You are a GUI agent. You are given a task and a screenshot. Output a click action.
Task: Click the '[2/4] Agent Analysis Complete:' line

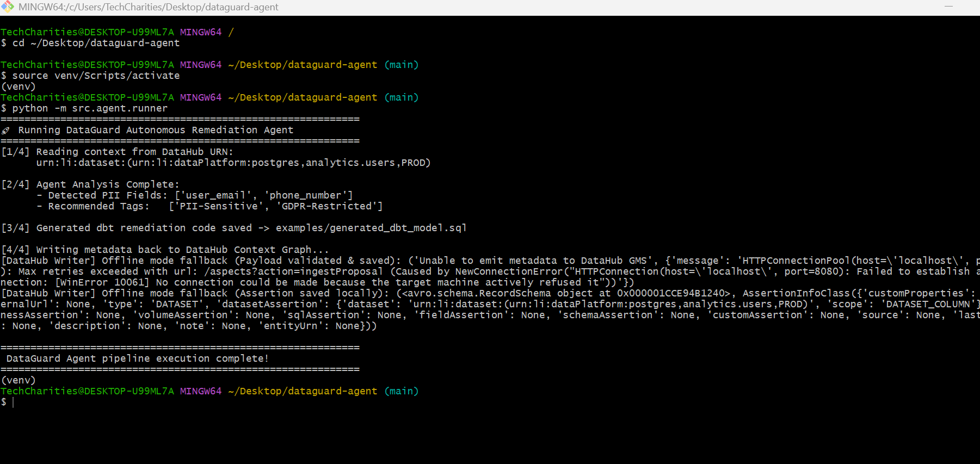coord(90,184)
